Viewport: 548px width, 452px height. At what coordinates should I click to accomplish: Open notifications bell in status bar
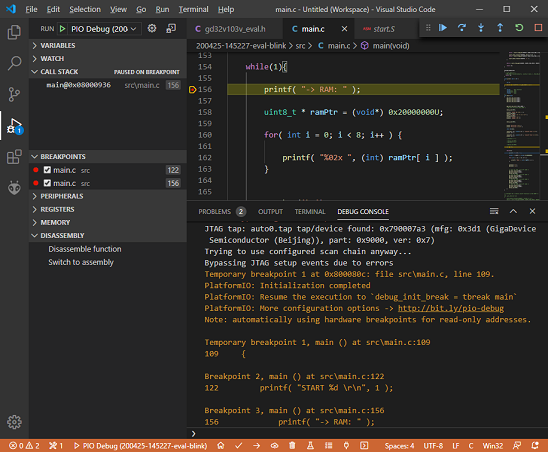pos(535,445)
